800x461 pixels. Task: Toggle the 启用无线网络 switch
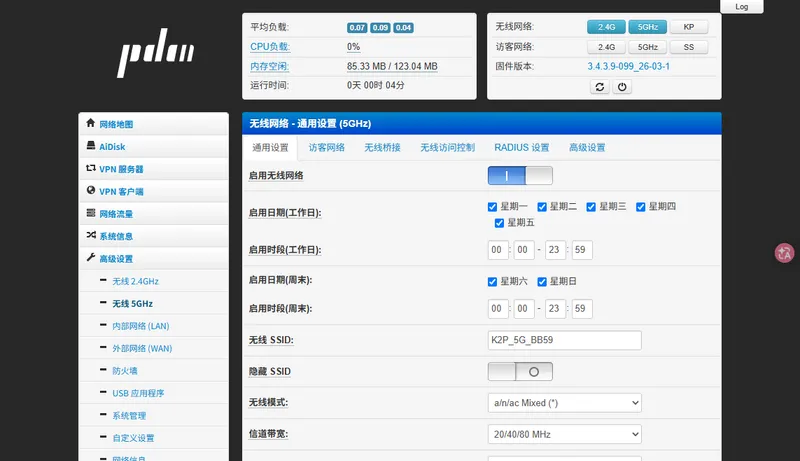pos(520,175)
